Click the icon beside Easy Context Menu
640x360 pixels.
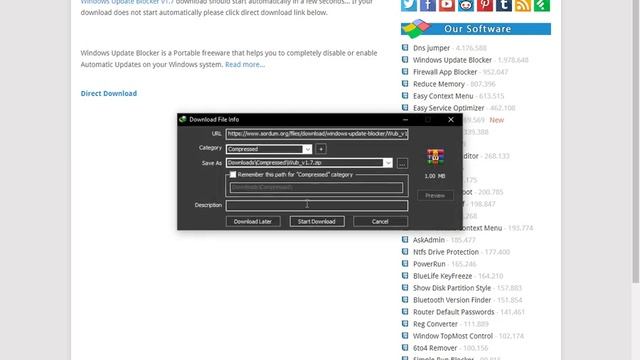pos(405,96)
